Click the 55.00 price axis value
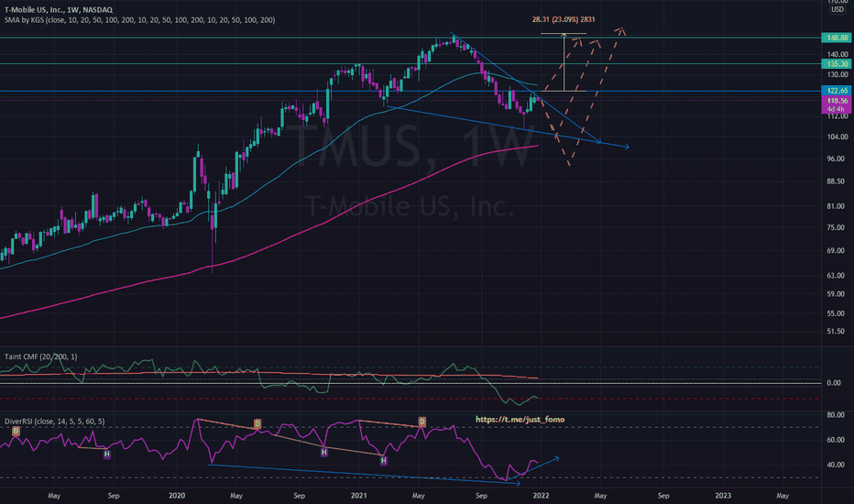This screenshot has height=504, width=854. pos(836,313)
